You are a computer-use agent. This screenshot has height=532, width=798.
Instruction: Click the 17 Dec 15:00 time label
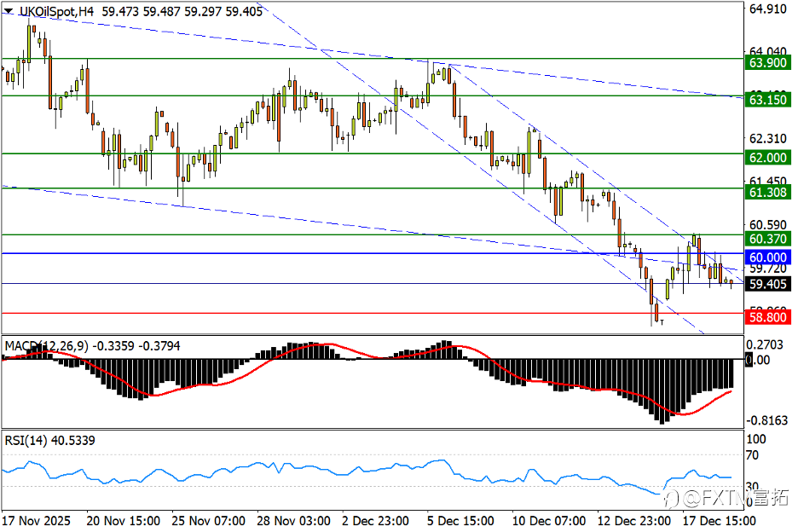click(719, 521)
